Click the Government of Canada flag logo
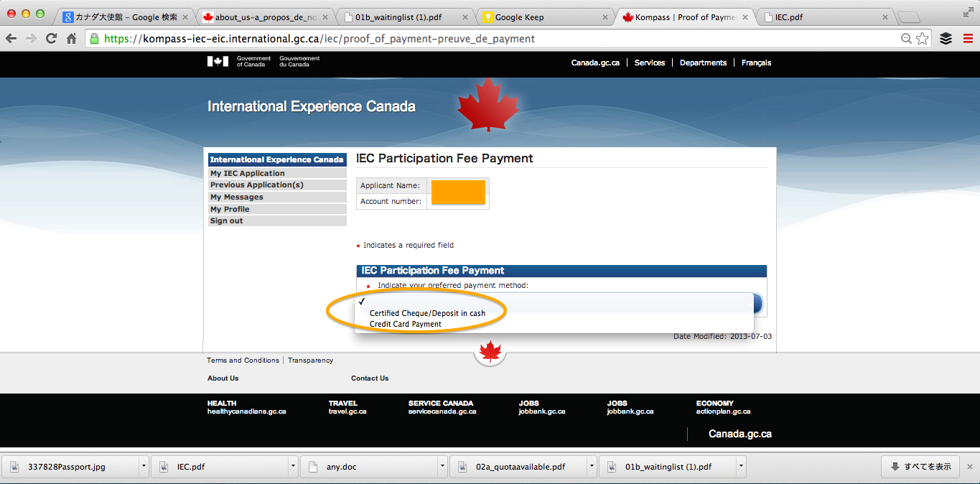 click(218, 62)
